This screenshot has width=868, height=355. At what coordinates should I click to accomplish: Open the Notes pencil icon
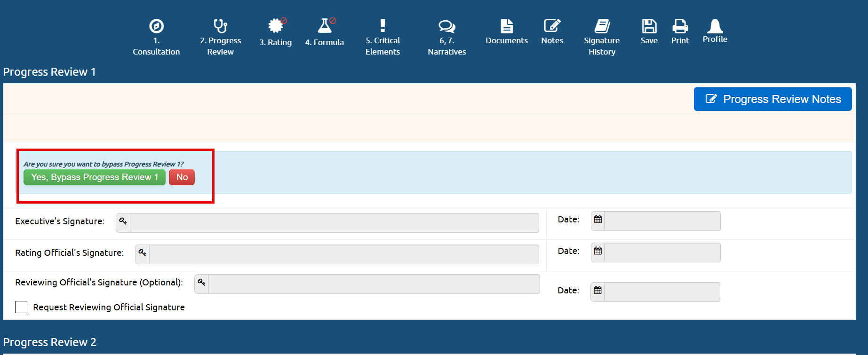[552, 26]
